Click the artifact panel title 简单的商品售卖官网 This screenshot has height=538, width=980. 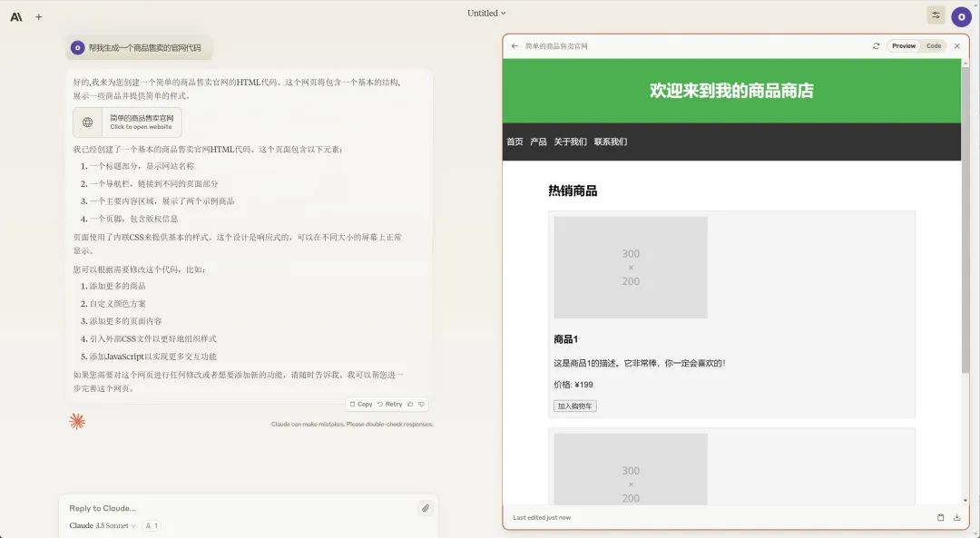pos(556,46)
